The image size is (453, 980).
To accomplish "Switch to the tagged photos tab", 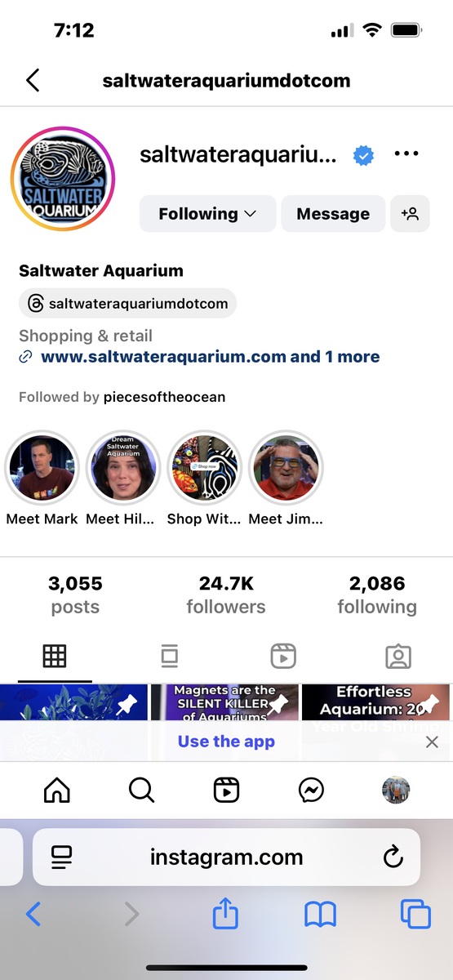I will [397, 656].
